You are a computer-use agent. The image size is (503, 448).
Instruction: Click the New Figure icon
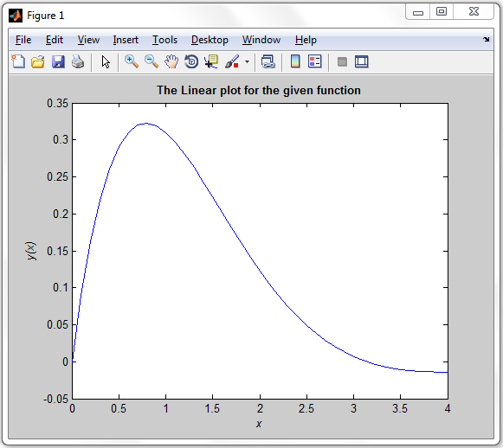point(18,61)
